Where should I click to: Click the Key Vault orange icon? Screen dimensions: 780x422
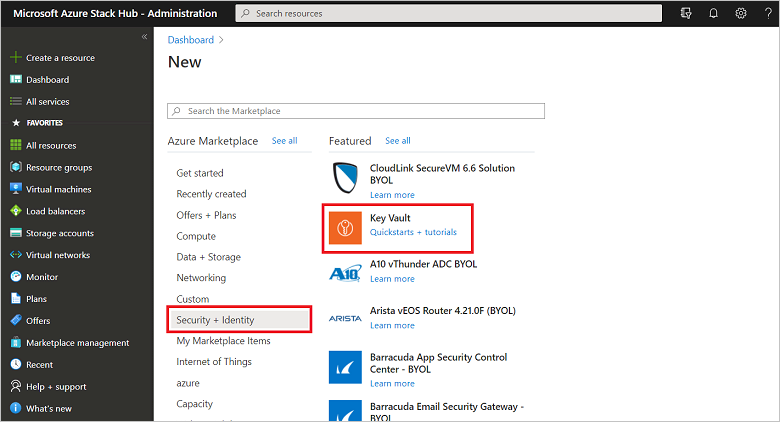click(x=345, y=229)
